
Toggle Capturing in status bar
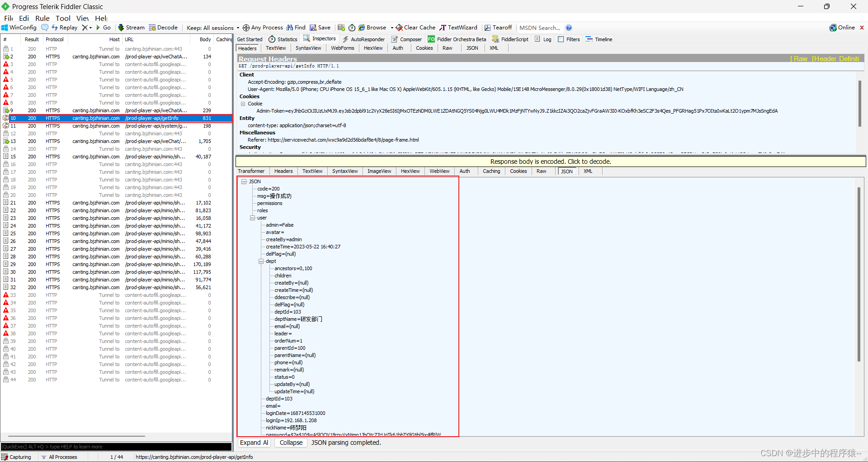[x=17, y=457]
